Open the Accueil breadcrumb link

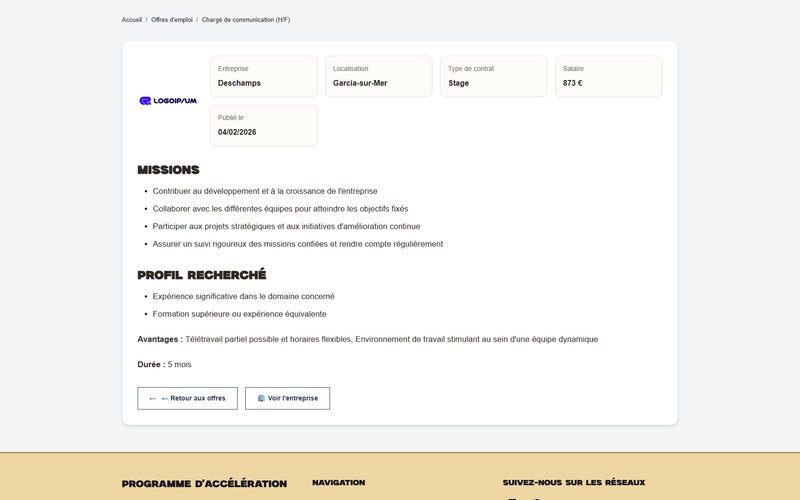132,20
